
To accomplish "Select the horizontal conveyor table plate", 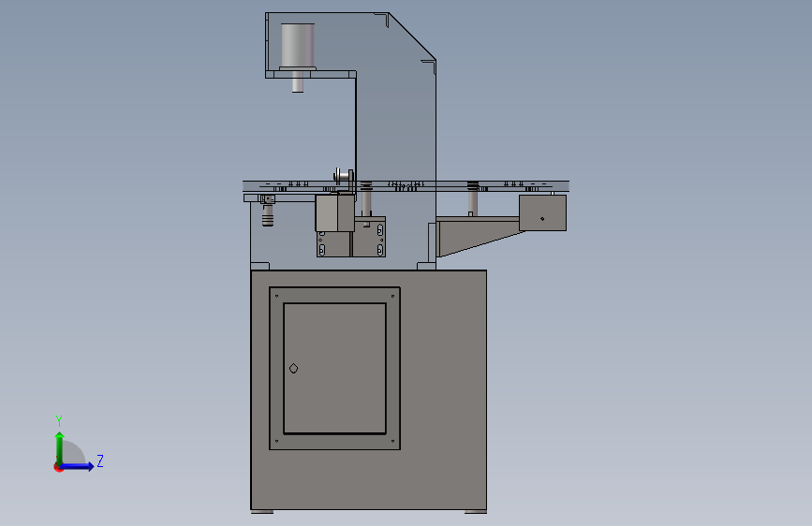I will click(x=406, y=186).
